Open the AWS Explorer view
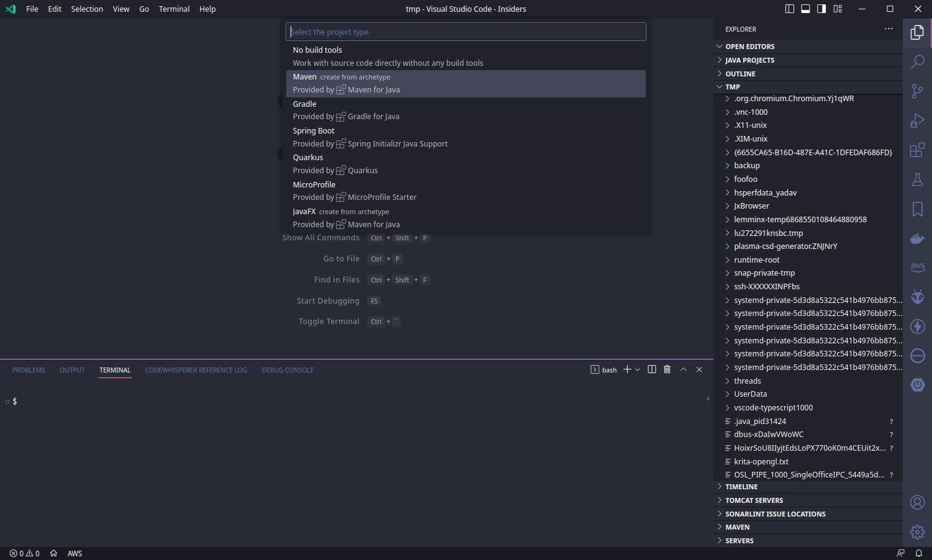The height and width of the screenshot is (560, 932). pyautogui.click(x=917, y=267)
